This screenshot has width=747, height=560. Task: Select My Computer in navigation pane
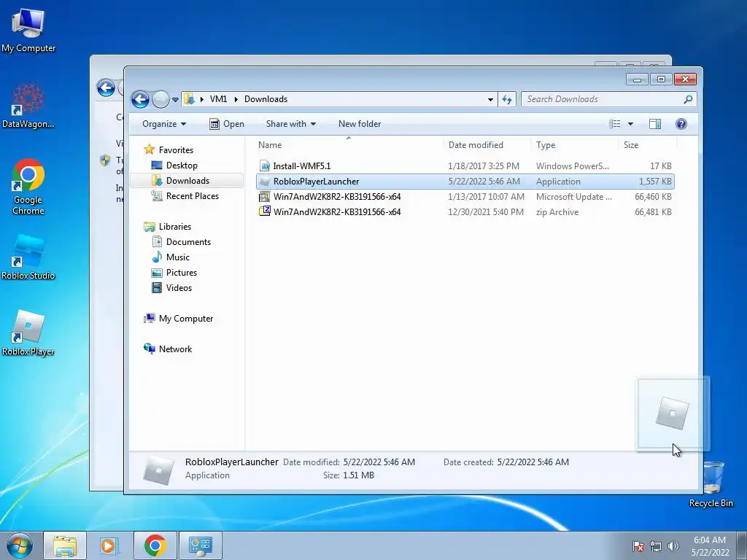pyautogui.click(x=186, y=319)
